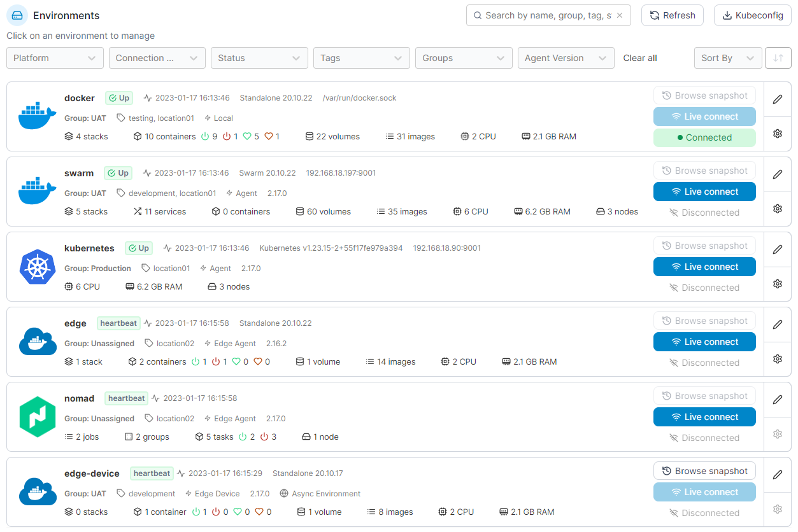Click the cloud whale logo for edge

coord(38,342)
